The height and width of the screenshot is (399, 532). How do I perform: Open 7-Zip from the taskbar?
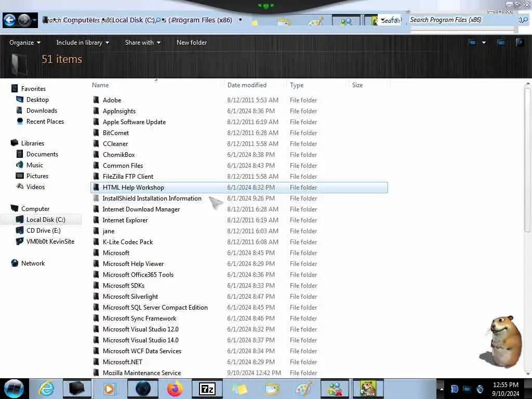pos(207,389)
